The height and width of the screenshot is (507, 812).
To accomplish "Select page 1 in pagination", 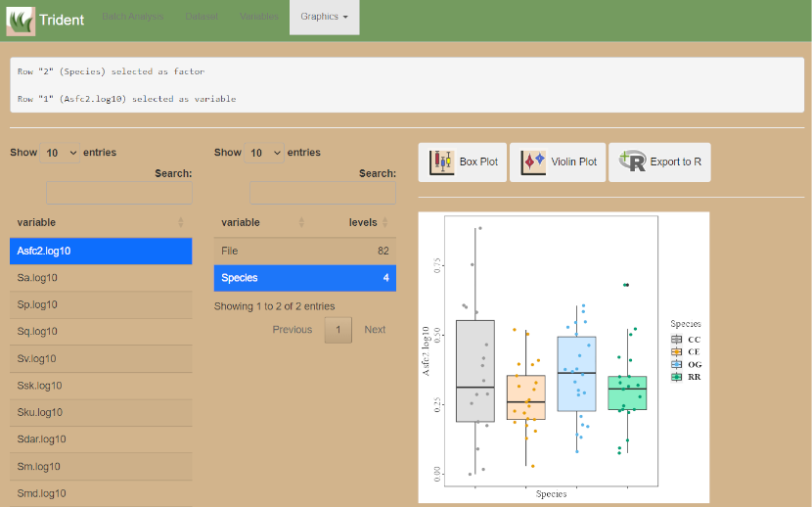I will 338,330.
